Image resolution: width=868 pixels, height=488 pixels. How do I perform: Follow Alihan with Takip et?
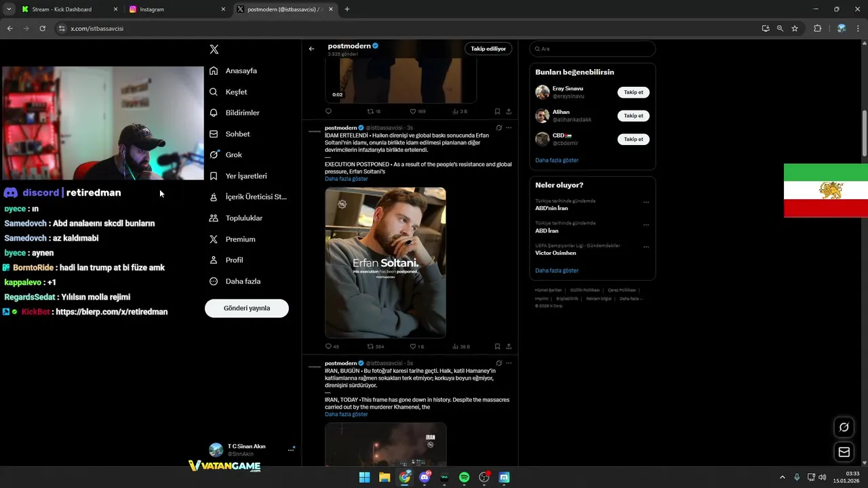[633, 116]
